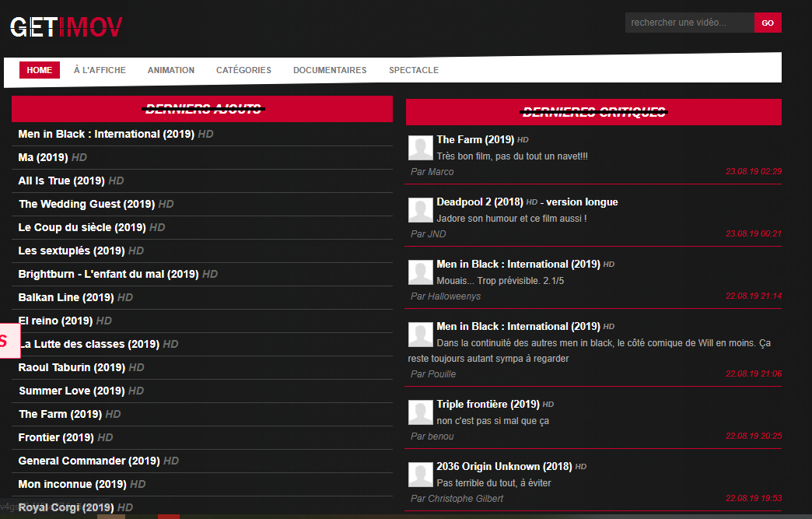Switch to the DOCUMENTAIRES section

point(330,70)
